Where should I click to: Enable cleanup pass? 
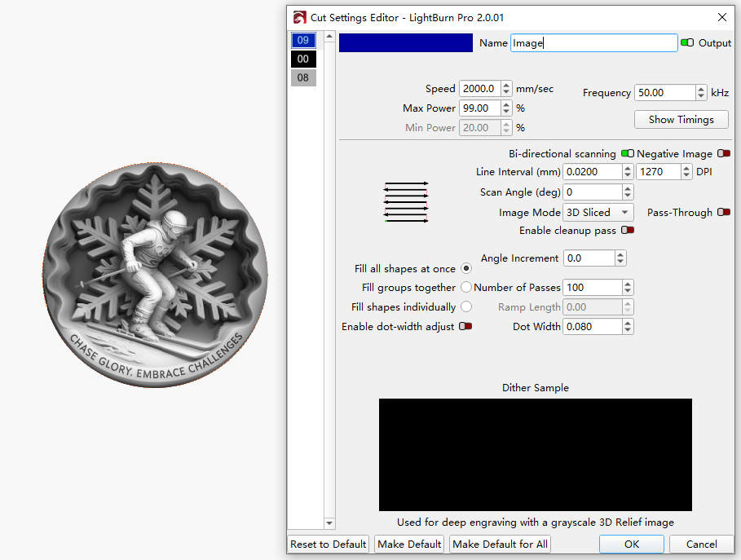(x=627, y=230)
